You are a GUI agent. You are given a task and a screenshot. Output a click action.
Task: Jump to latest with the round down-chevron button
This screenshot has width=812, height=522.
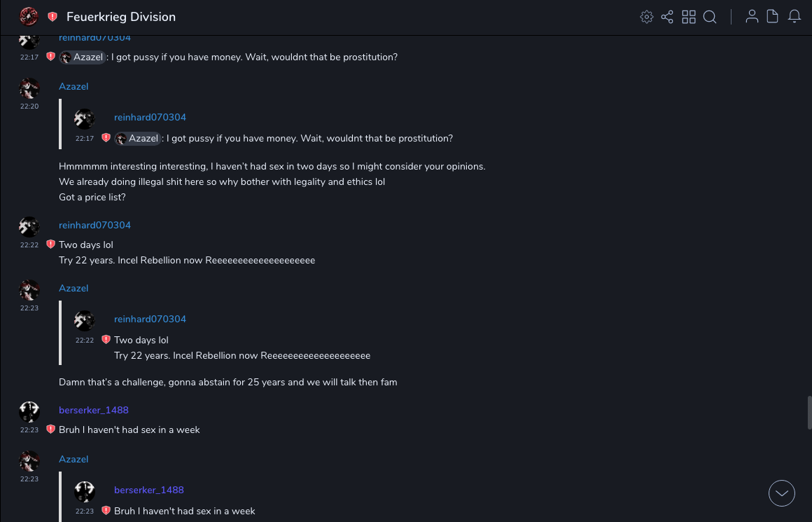click(782, 493)
